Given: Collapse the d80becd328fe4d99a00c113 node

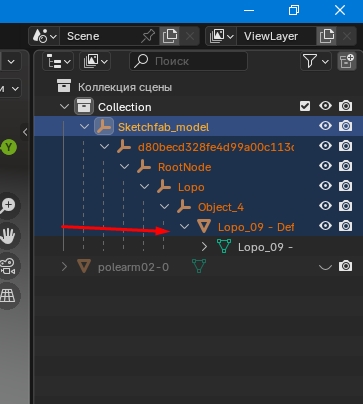Looking at the screenshot, I should [x=104, y=147].
